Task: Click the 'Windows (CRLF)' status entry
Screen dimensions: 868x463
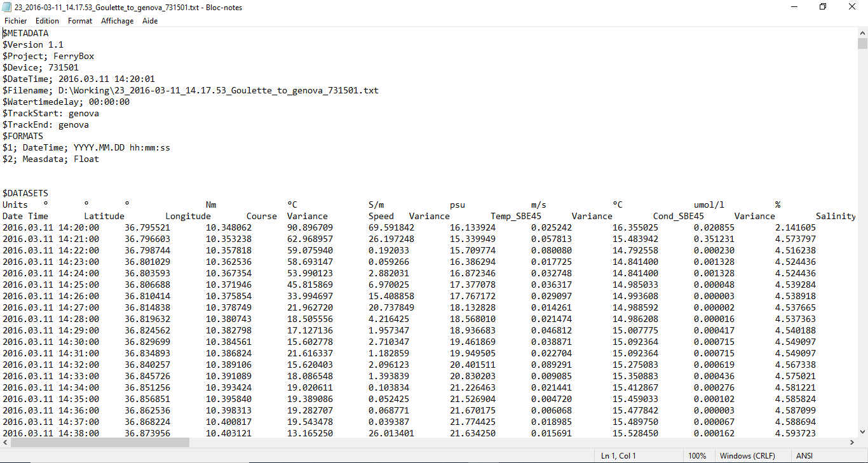Action: tap(748, 455)
